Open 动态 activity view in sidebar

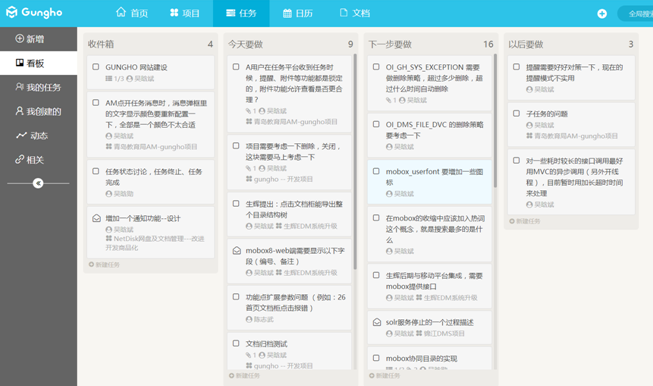click(32, 135)
